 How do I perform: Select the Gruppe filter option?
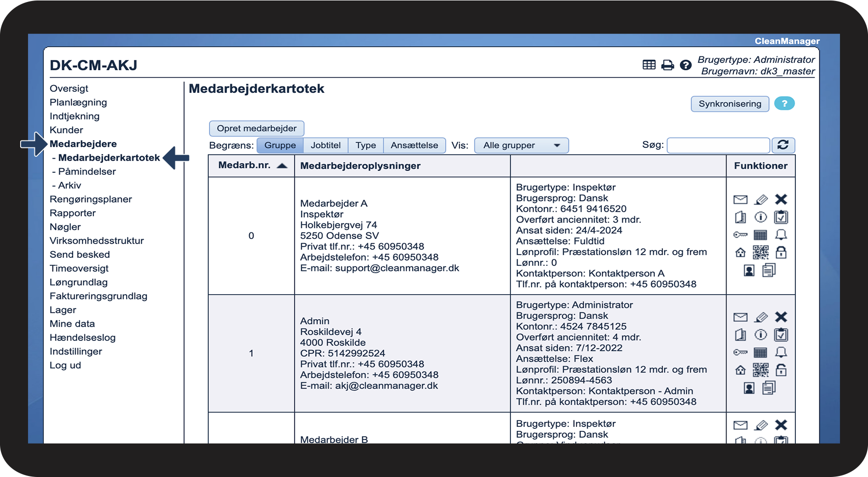[280, 145]
